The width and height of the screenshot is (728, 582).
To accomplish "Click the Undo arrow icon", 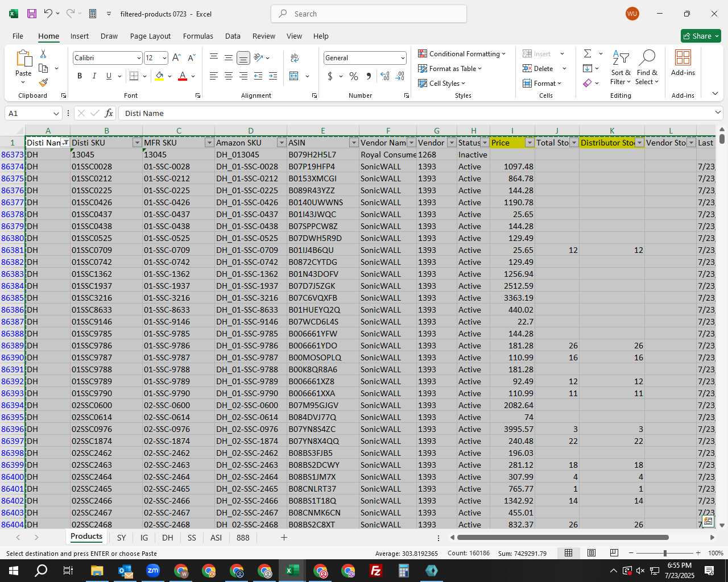I will click(x=48, y=14).
